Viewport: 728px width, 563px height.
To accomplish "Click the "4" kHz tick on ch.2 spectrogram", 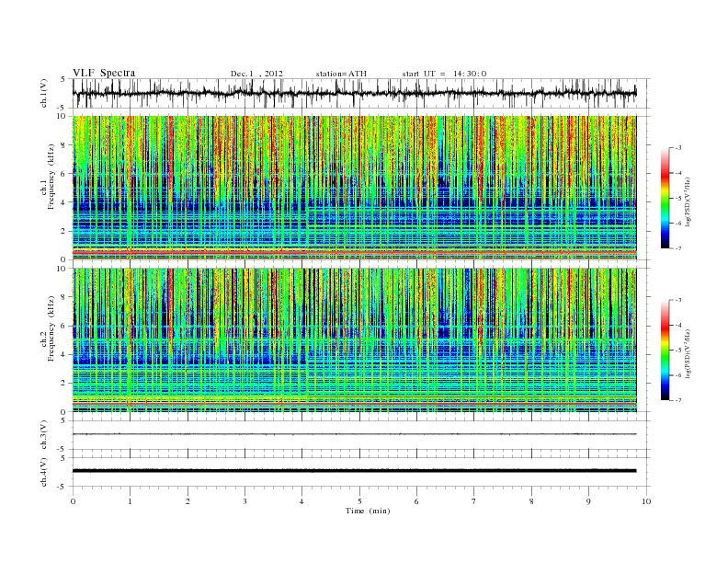I will point(63,355).
